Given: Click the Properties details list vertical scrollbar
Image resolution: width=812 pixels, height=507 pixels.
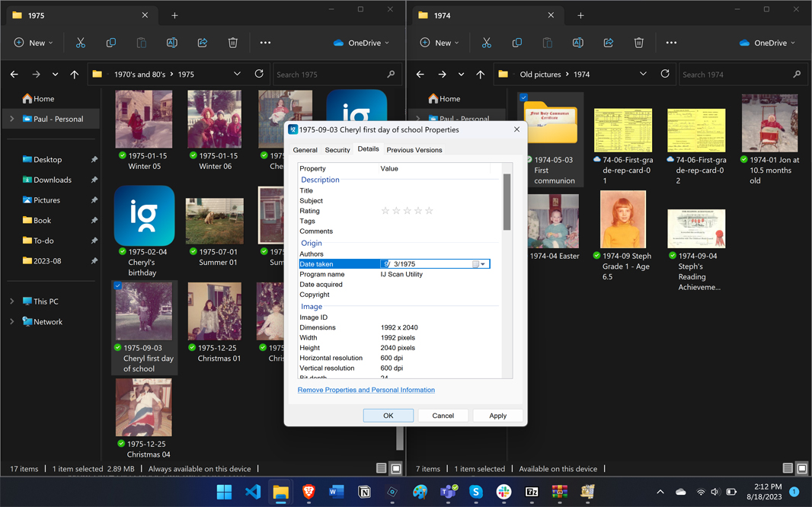Looking at the screenshot, I should [507, 202].
